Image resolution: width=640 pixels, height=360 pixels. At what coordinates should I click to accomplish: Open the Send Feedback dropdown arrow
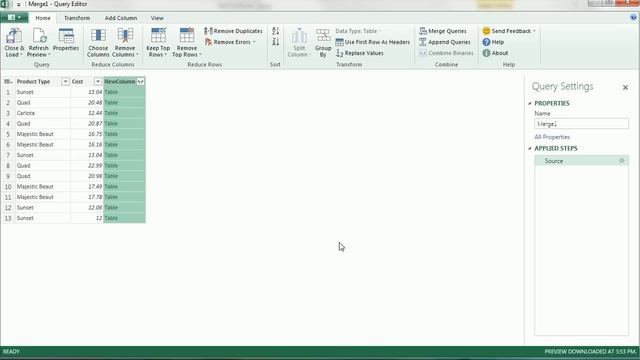click(534, 31)
